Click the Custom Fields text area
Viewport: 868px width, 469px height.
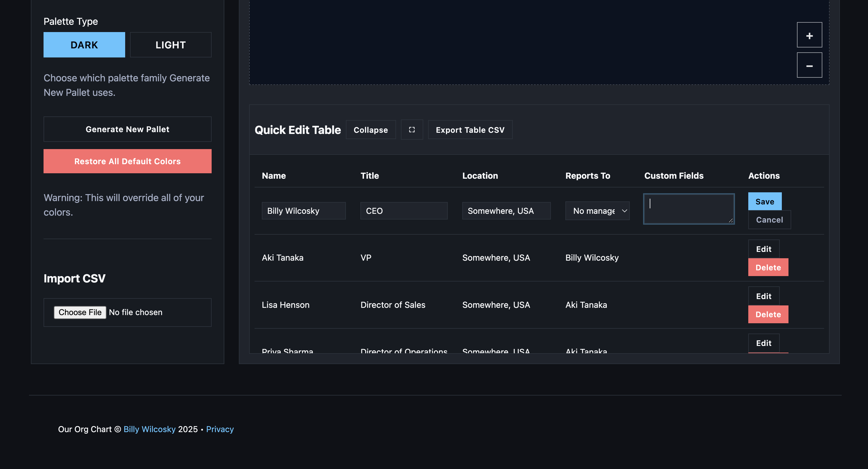point(689,209)
